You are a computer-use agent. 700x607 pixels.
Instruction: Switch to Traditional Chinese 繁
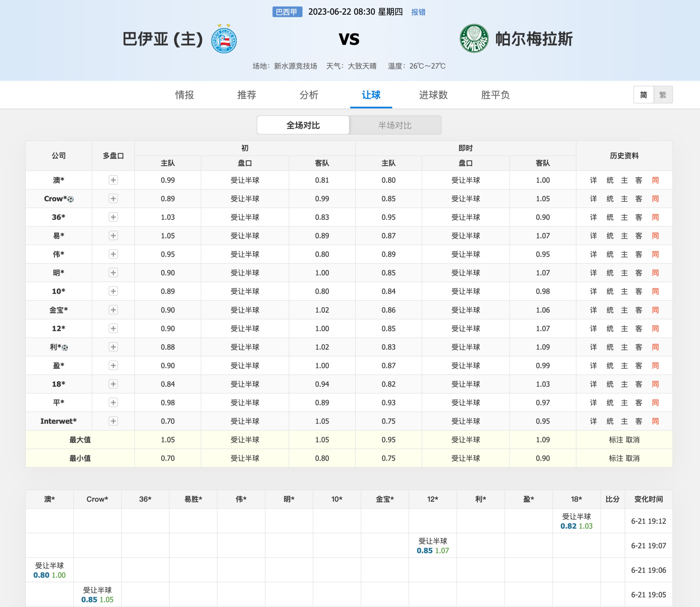[663, 95]
